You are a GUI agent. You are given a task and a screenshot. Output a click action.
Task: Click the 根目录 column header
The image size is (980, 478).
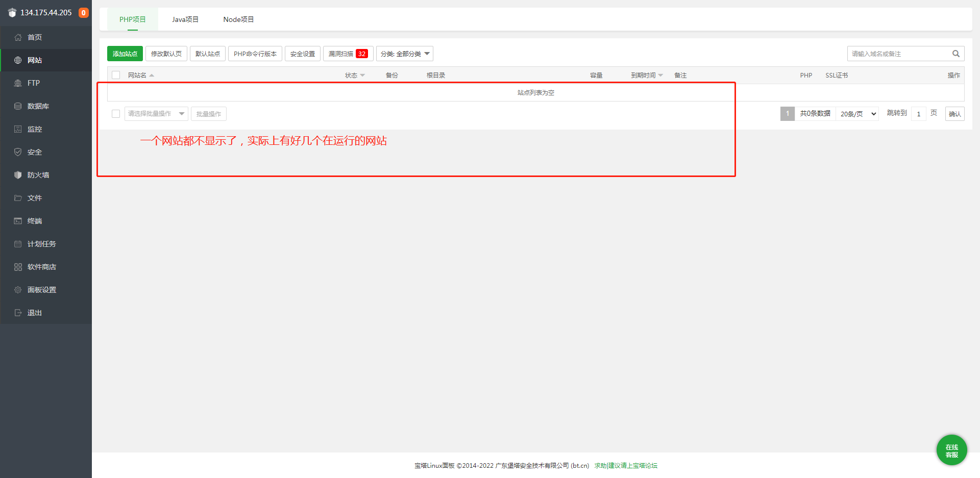point(436,76)
